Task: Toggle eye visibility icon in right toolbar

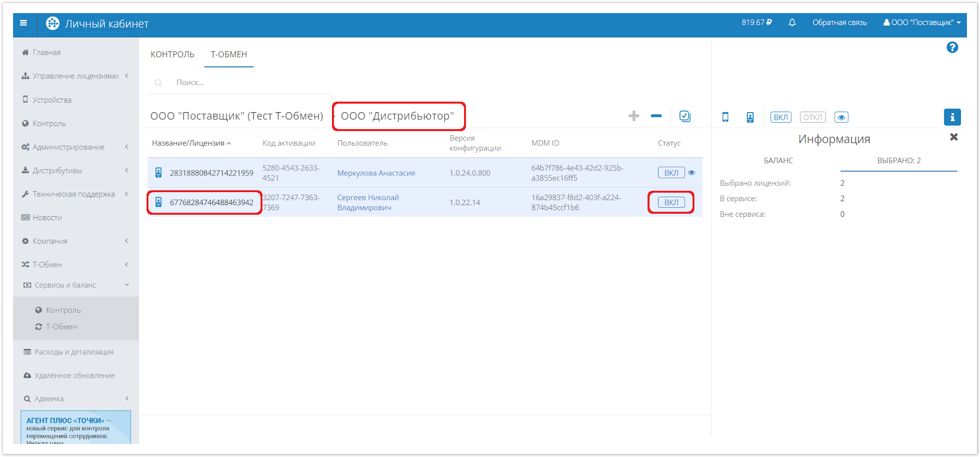Action: click(x=841, y=117)
